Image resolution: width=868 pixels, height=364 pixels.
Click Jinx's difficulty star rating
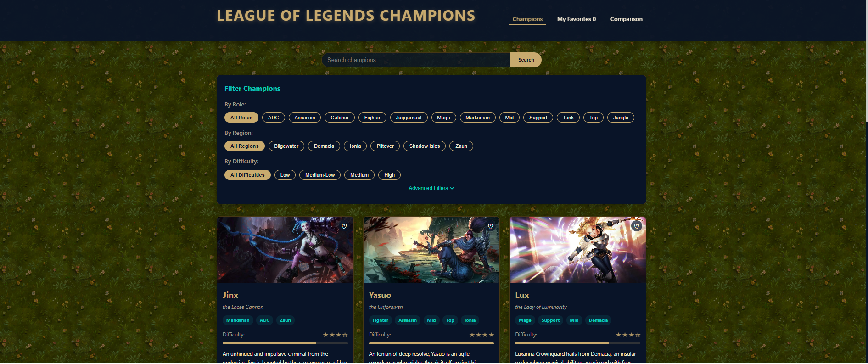336,335
